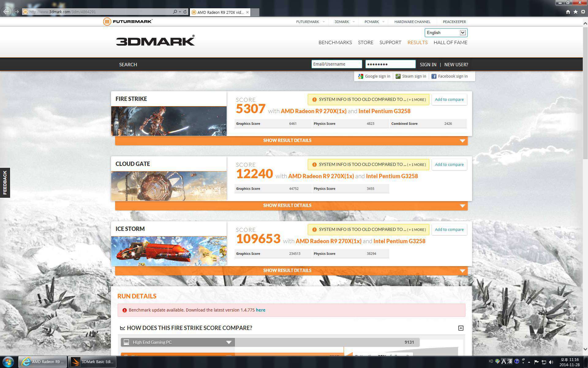588x368 pixels.
Task: Click the 'here' download link
Action: [261, 310]
